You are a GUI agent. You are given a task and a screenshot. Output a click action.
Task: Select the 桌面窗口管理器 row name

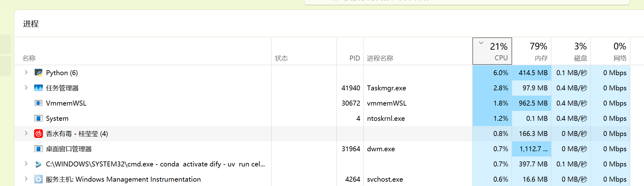click(x=69, y=149)
